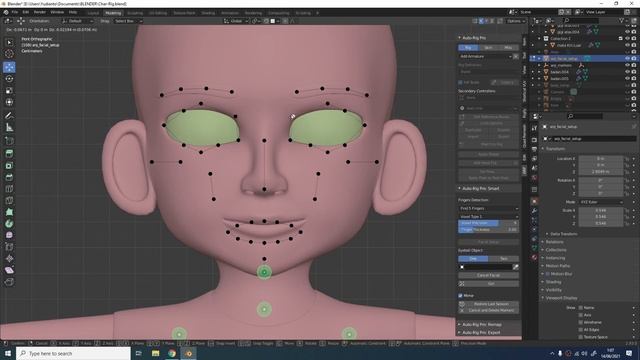Expand the Motion Paths section

[x=558, y=266]
